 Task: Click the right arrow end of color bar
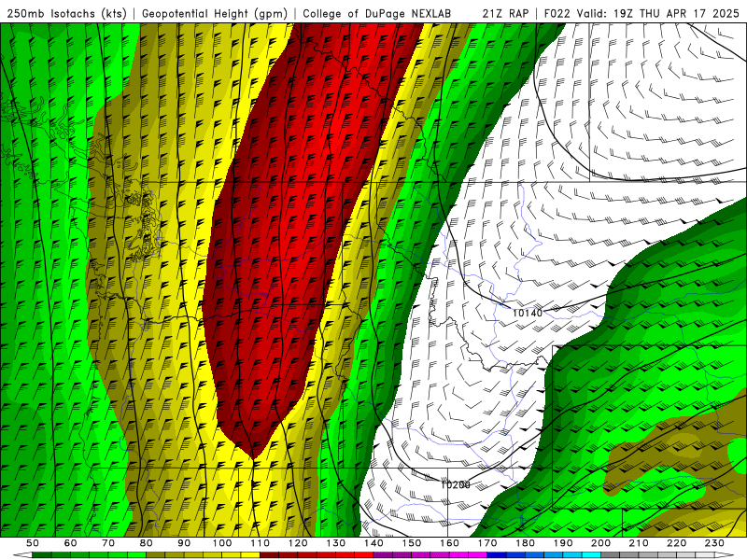pyautogui.click(x=725, y=555)
